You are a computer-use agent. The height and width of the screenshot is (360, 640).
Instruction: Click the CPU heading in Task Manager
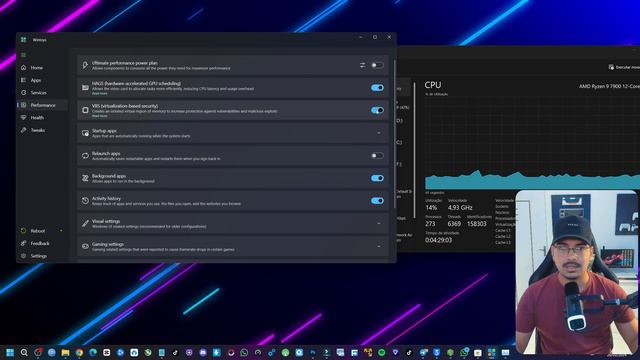click(x=433, y=85)
